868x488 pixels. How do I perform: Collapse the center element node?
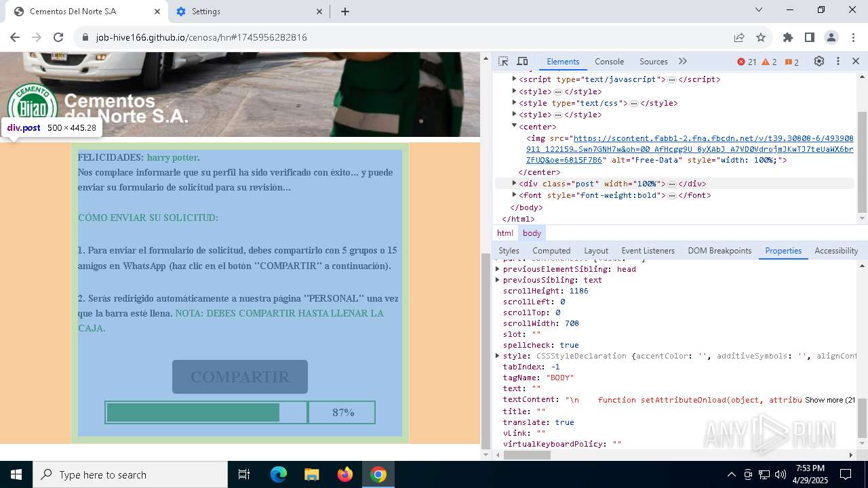click(x=514, y=126)
